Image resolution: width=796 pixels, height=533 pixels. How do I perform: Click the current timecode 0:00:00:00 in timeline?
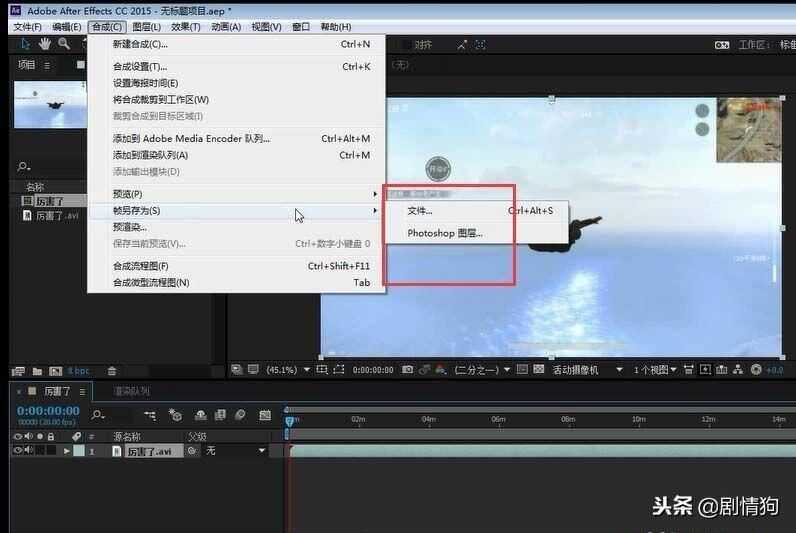pos(48,411)
